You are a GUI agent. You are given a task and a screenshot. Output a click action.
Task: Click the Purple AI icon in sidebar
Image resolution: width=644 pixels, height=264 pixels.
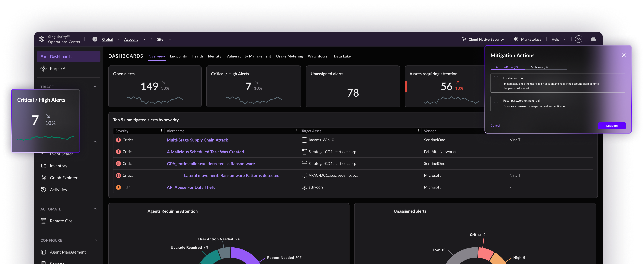coord(43,68)
